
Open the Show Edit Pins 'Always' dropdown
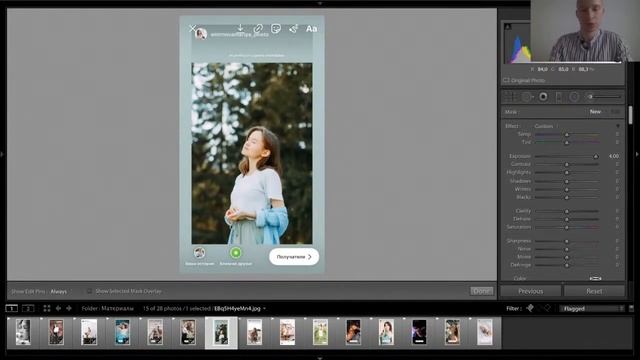59,291
